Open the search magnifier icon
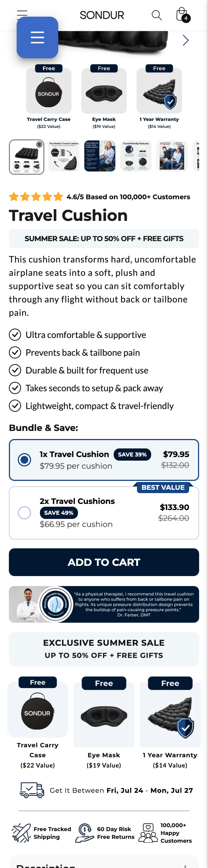The image size is (208, 868). pos(156,15)
